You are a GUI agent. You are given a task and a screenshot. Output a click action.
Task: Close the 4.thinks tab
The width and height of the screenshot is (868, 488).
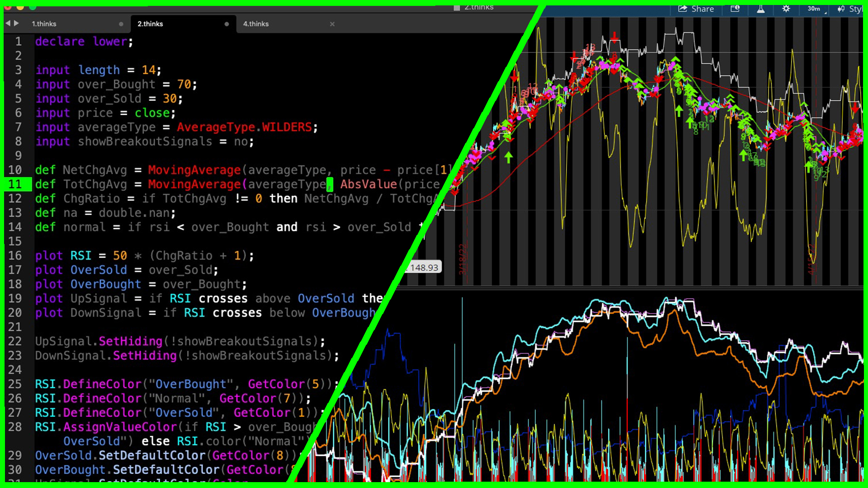click(x=332, y=24)
